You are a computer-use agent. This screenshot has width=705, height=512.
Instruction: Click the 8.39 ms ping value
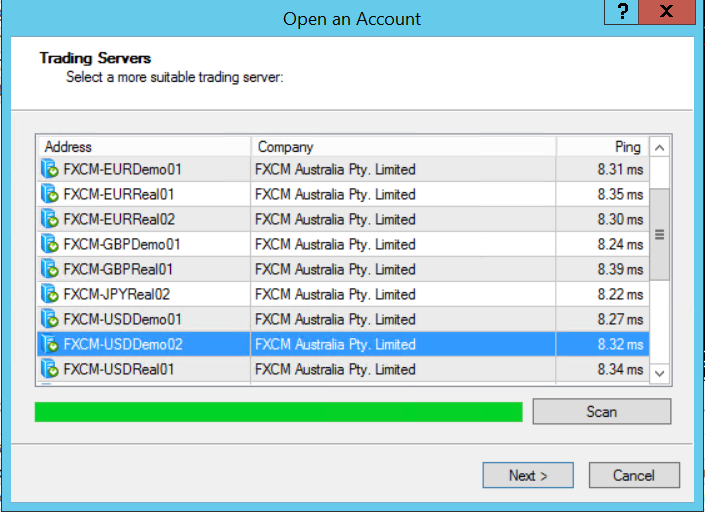pyautogui.click(x=620, y=269)
